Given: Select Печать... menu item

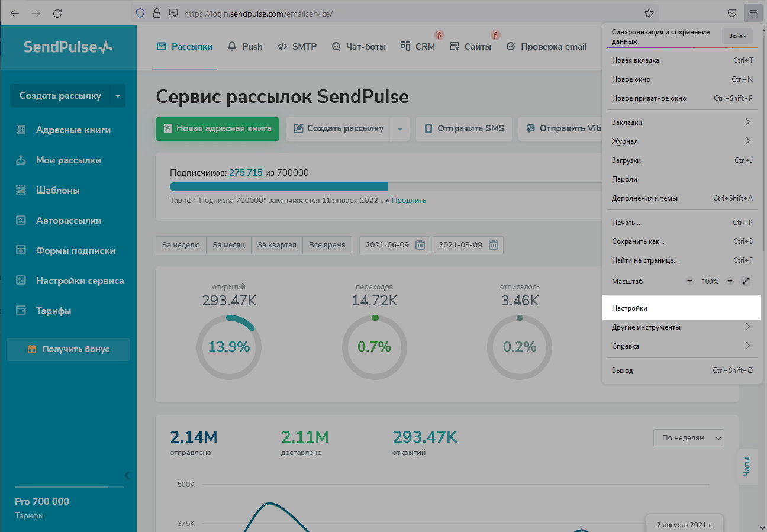Looking at the screenshot, I should point(682,223).
